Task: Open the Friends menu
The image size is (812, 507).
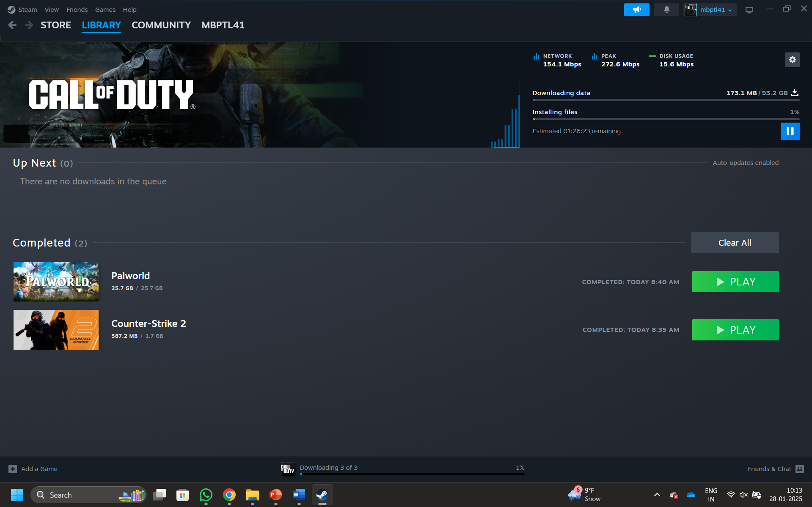Action: point(77,10)
